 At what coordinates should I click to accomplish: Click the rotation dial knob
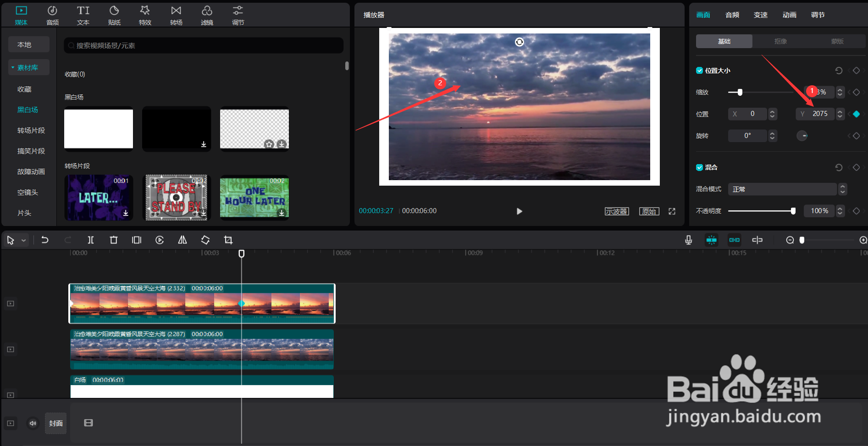(x=802, y=136)
